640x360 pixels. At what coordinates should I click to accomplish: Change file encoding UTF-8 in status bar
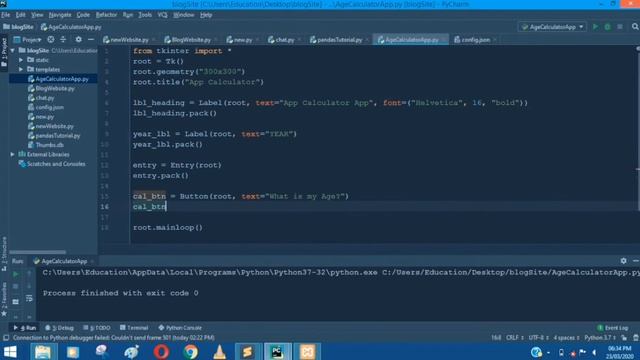tap(538, 338)
